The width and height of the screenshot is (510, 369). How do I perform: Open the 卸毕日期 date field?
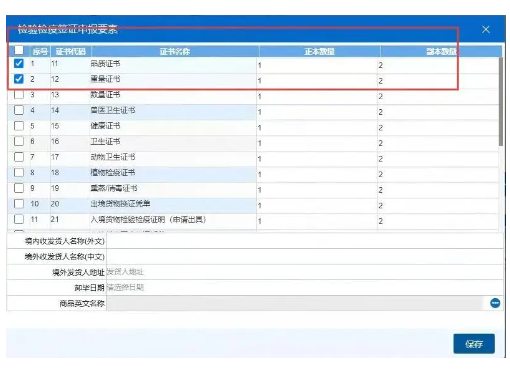(305, 287)
